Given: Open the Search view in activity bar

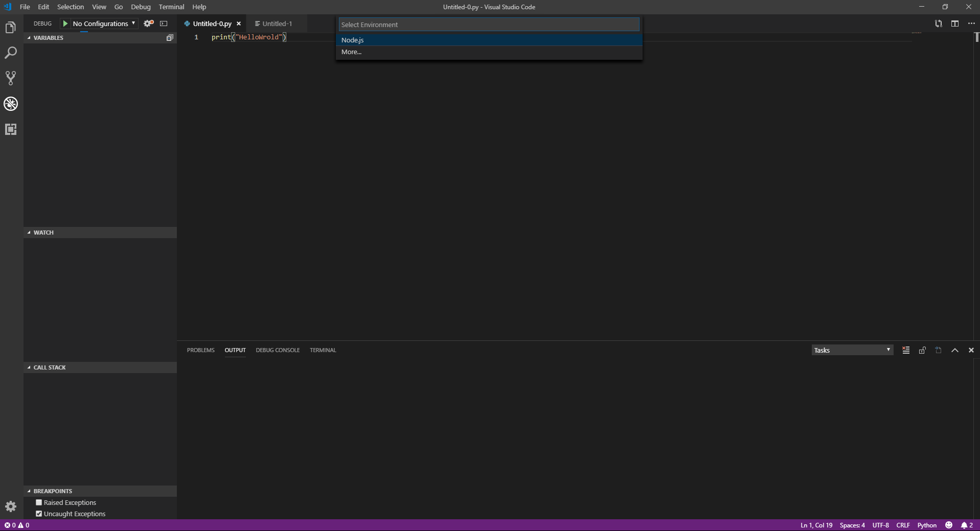Looking at the screenshot, I should pos(11,53).
